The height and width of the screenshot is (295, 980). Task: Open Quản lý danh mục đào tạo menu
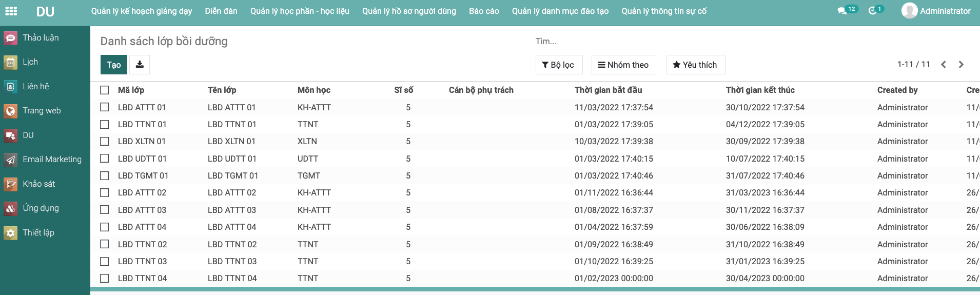(x=560, y=11)
